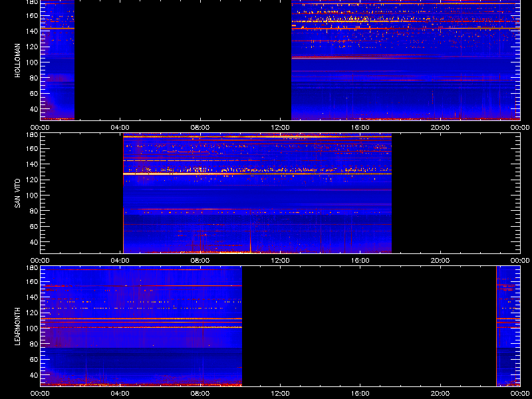Click the 20:00 time label under Holloman plot
This screenshot has height=399, width=532.
click(440, 128)
